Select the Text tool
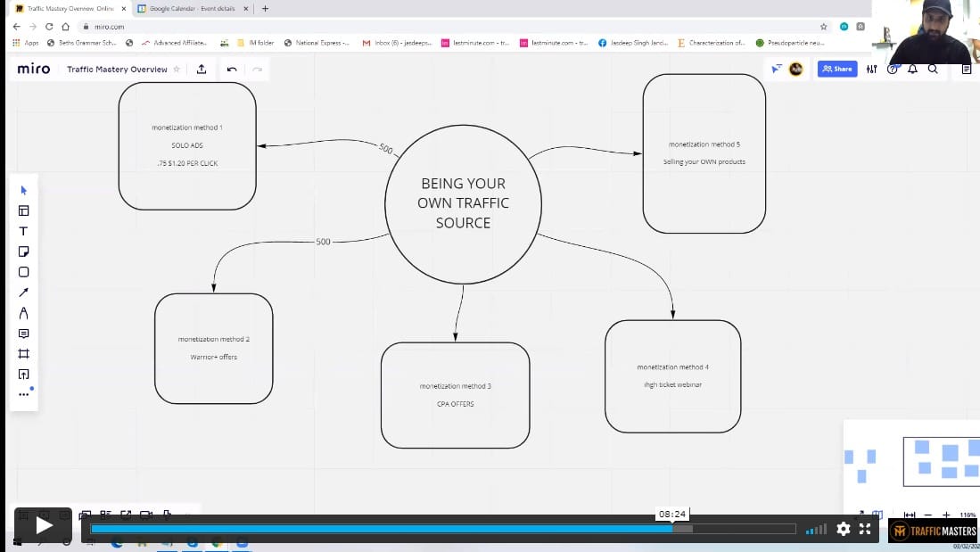Screen dimensions: 980x552 click(x=24, y=231)
